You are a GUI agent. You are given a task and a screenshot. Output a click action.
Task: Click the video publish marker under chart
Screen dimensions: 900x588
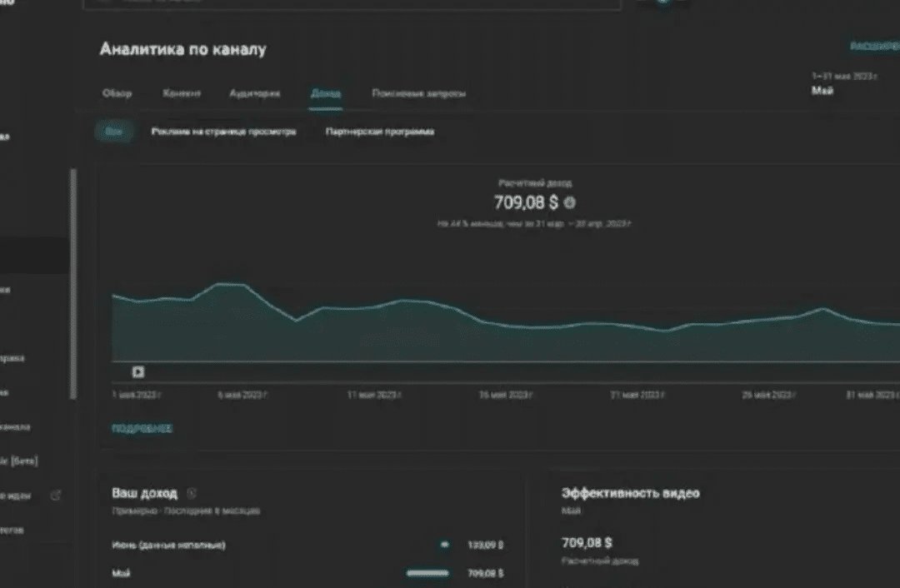pyautogui.click(x=137, y=371)
